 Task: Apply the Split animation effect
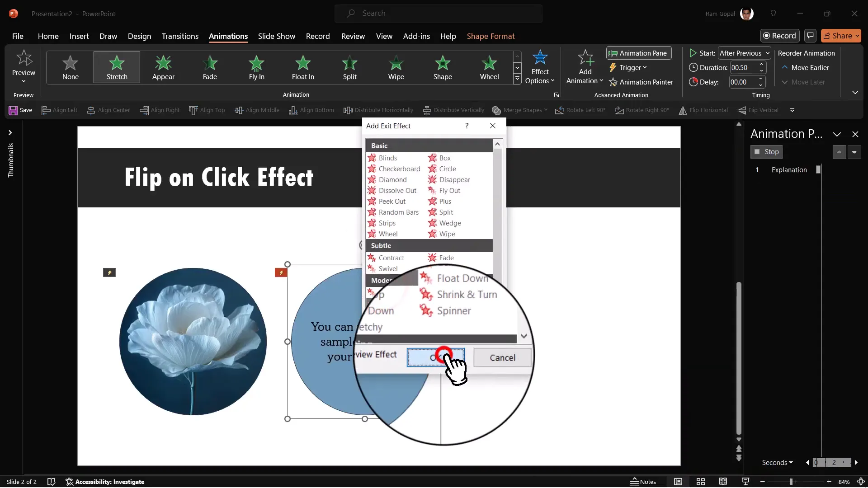pyautogui.click(x=349, y=67)
